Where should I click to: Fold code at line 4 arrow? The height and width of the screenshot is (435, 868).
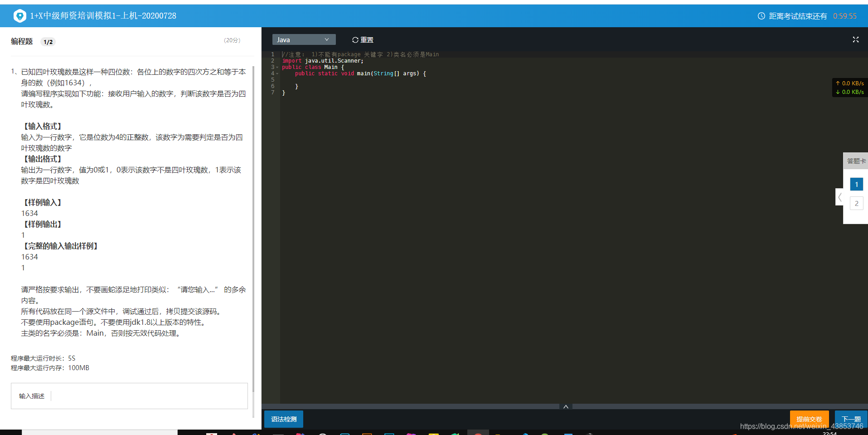pyautogui.click(x=277, y=73)
